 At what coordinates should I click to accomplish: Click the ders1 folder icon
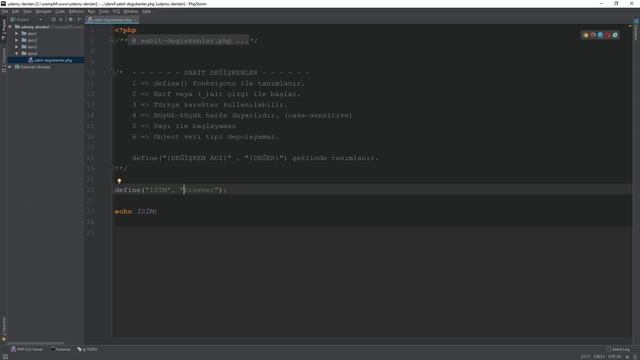pyautogui.click(x=24, y=33)
